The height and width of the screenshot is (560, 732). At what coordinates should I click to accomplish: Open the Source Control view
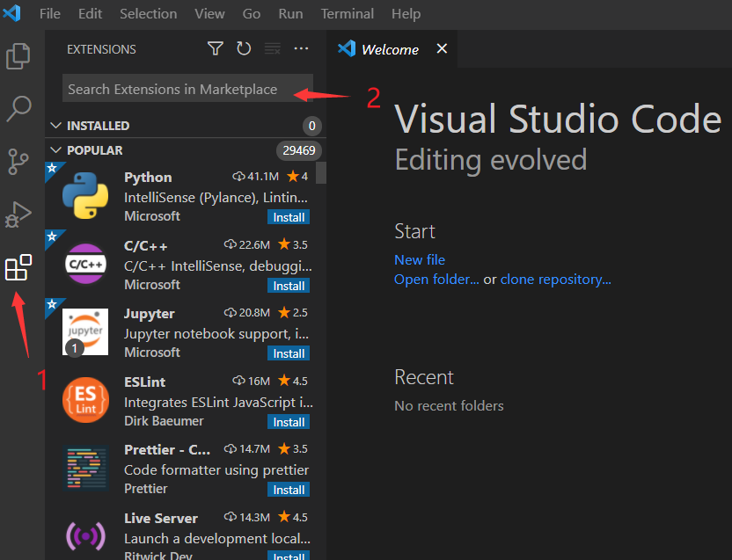pyautogui.click(x=18, y=162)
